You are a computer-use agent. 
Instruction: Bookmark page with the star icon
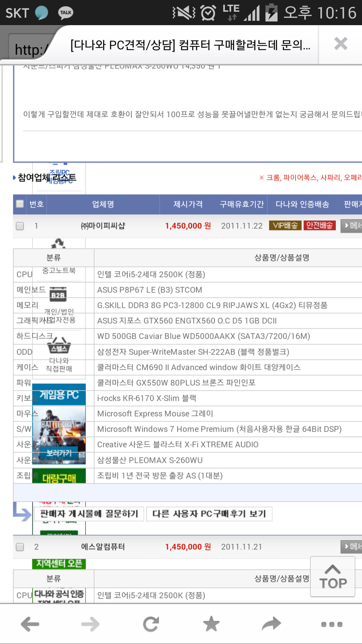point(211,624)
